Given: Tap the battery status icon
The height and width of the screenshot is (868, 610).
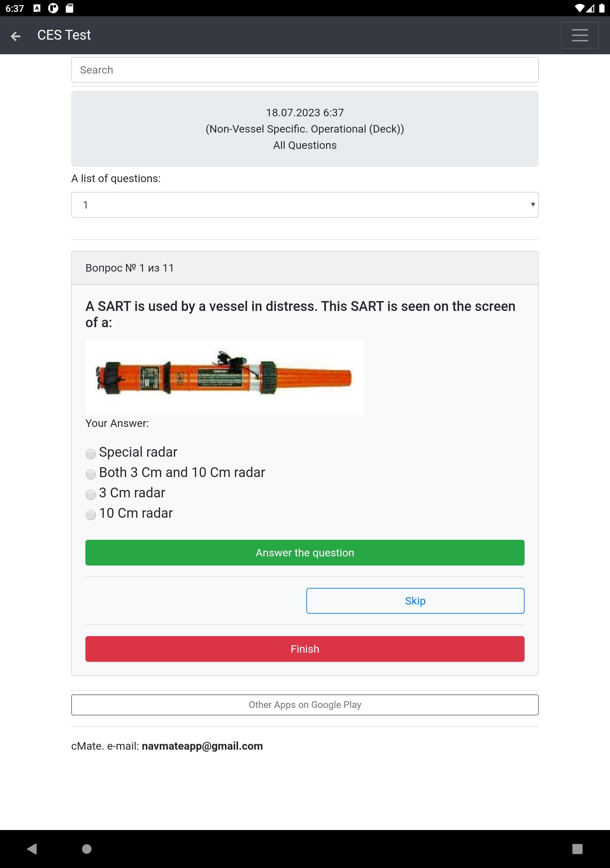Looking at the screenshot, I should click(601, 8).
